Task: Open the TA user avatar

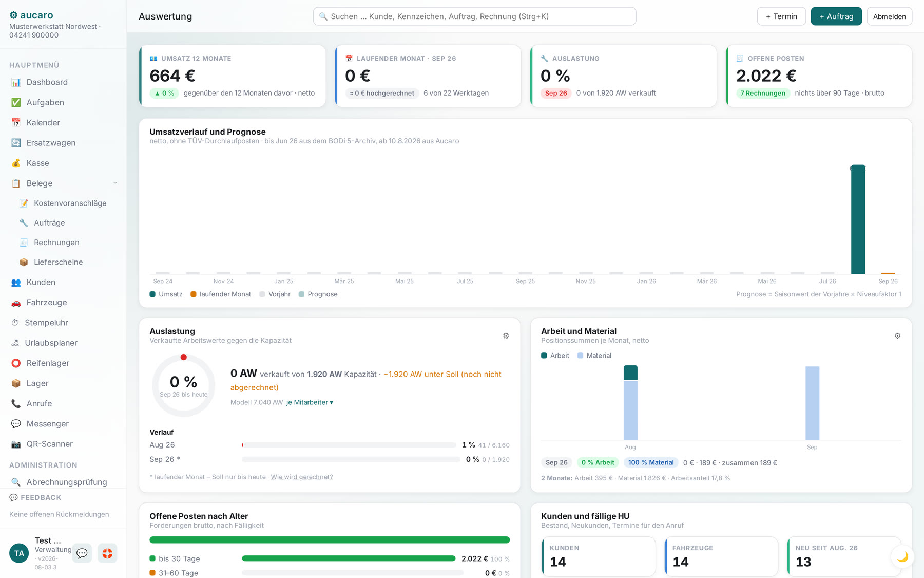Action: tap(19, 553)
